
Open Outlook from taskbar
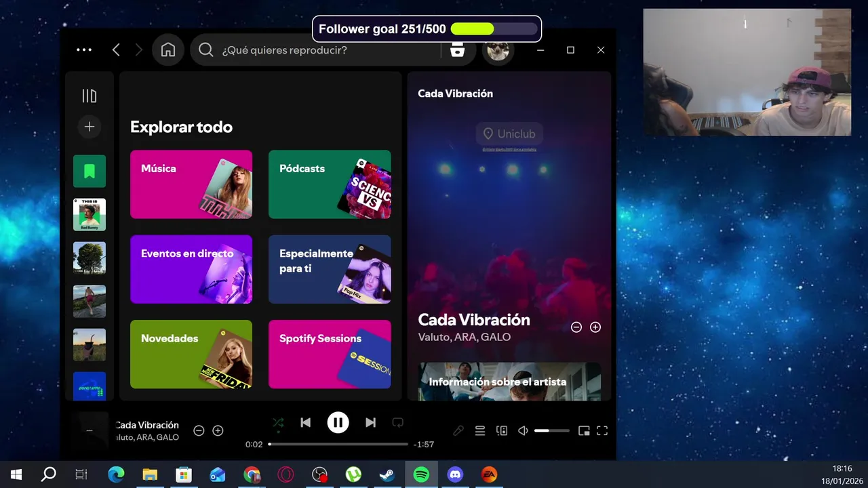click(218, 474)
